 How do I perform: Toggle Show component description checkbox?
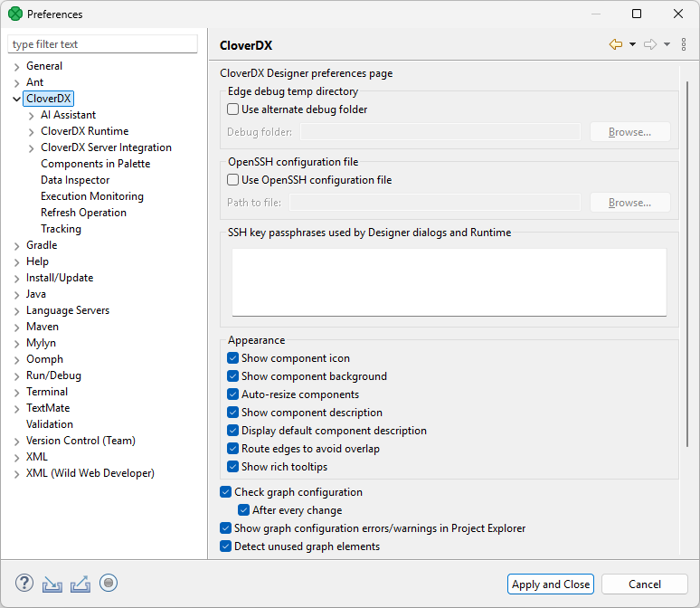(x=232, y=413)
